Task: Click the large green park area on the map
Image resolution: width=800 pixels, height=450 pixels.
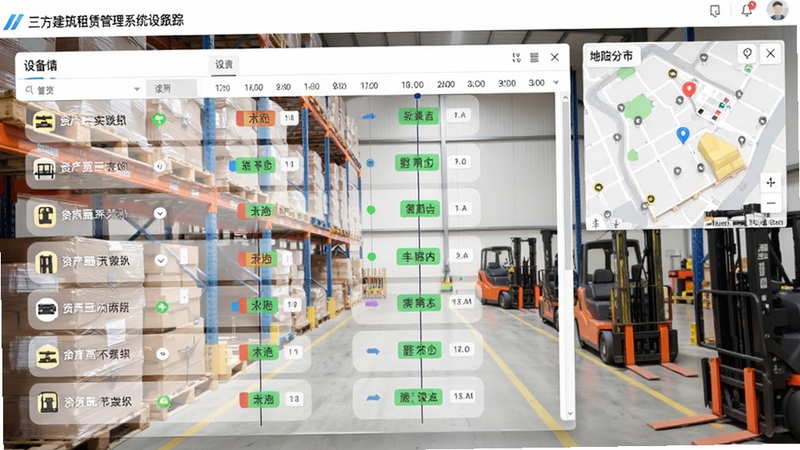Action: coord(637,108)
